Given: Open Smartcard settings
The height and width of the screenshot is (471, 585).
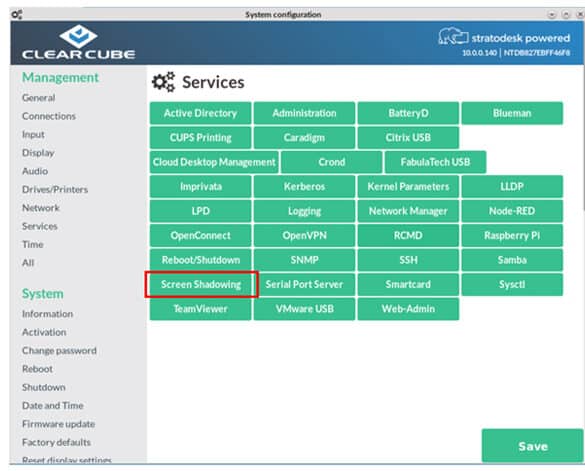Looking at the screenshot, I should pos(408,284).
